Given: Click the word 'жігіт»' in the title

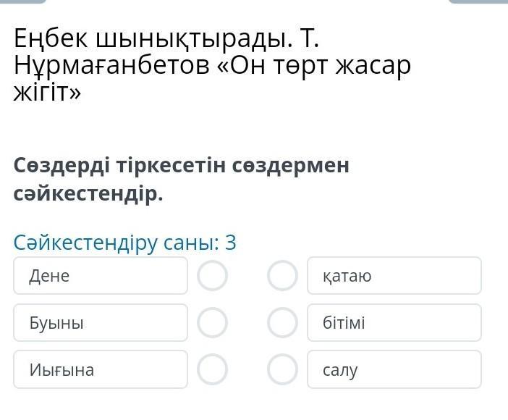Looking at the screenshot, I should pos(48,93).
